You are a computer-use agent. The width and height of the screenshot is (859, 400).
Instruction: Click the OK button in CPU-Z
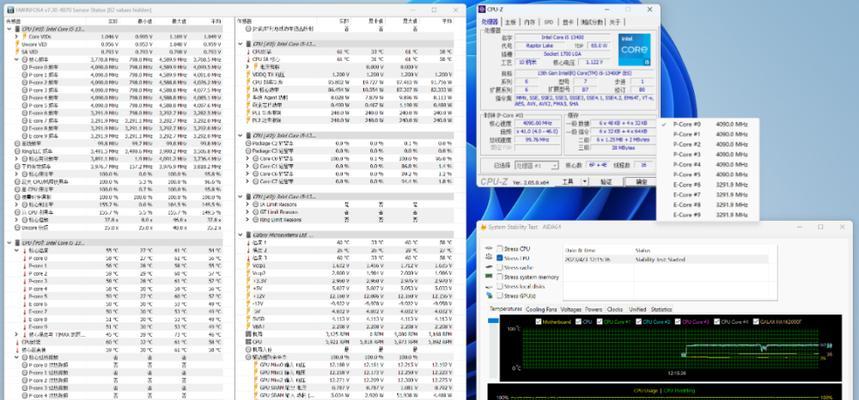tap(639, 181)
